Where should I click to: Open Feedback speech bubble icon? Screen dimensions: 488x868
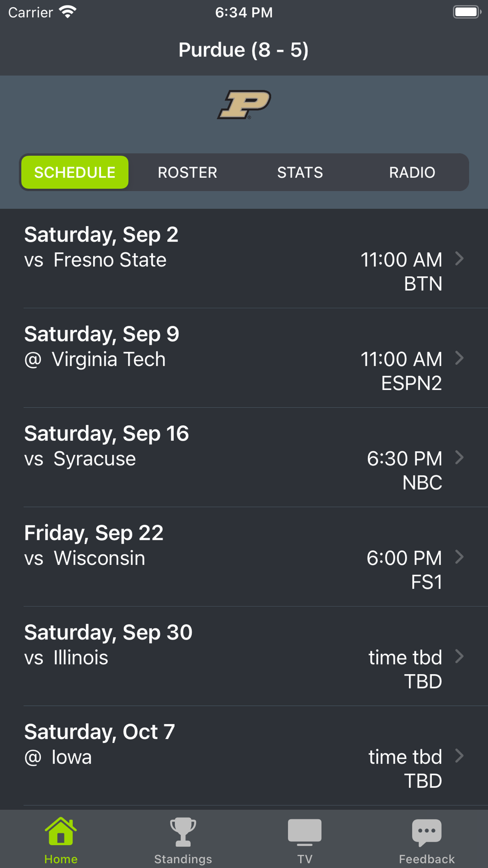(x=427, y=832)
